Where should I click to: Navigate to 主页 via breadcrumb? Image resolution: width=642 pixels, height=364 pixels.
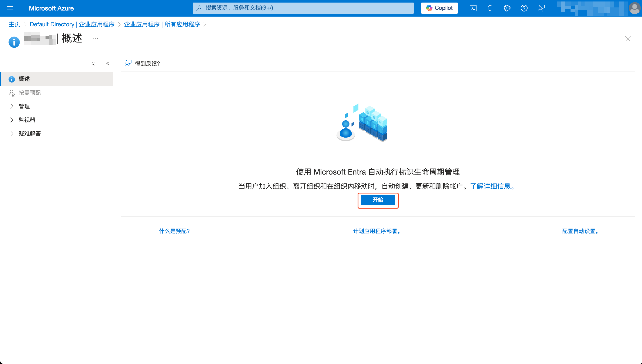point(14,24)
